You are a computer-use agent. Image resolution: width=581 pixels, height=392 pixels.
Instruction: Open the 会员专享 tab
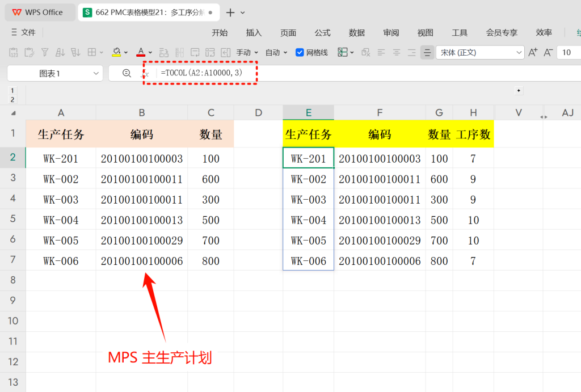coord(502,32)
